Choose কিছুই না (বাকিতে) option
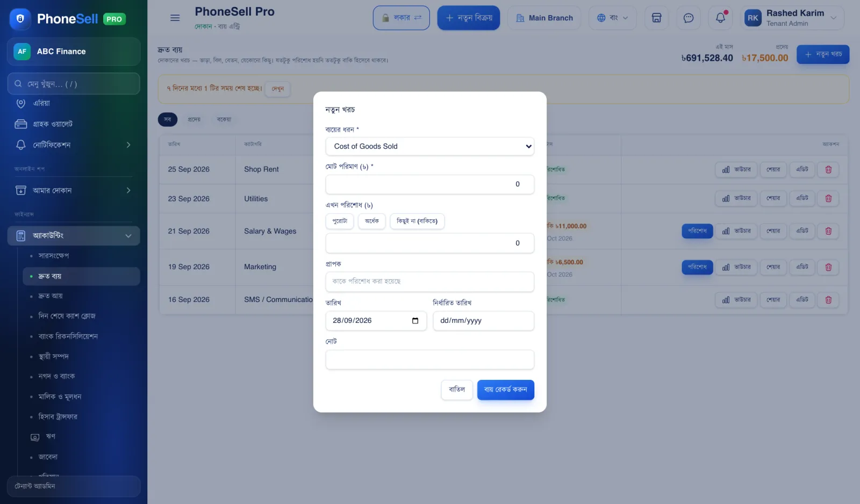The height and width of the screenshot is (504, 860). tap(417, 221)
